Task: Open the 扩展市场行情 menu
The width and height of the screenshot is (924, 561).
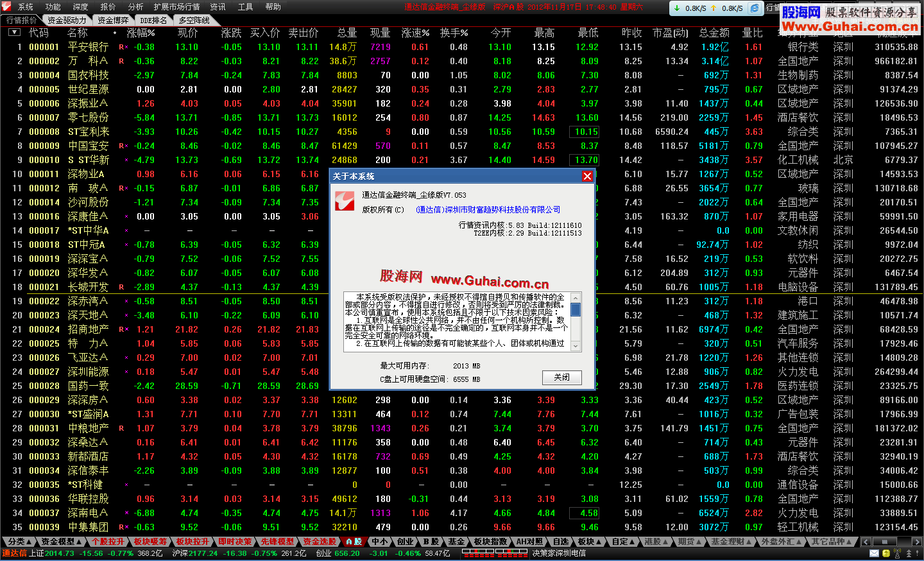Action: click(177, 7)
